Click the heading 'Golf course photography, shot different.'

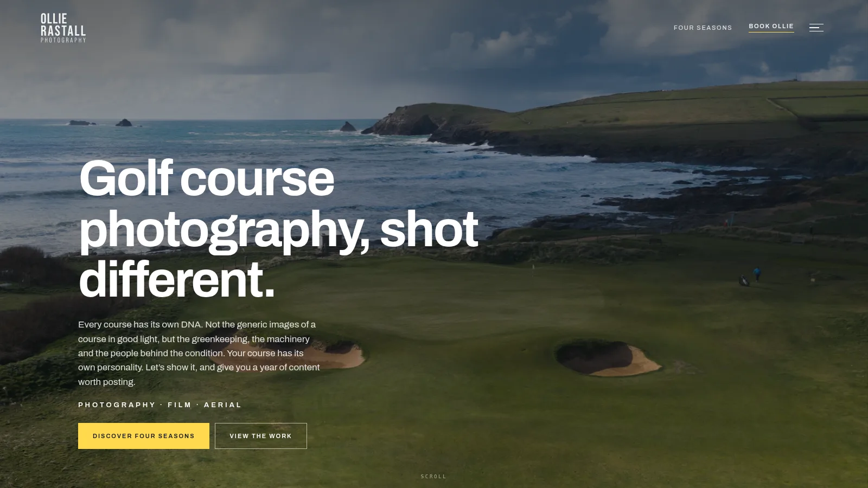[278, 229]
